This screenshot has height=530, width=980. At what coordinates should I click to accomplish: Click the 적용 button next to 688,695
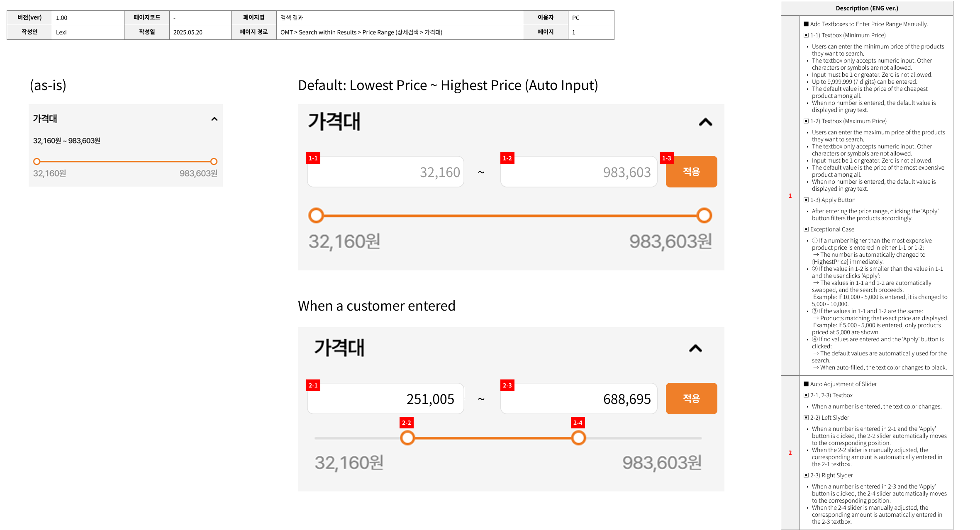tap(691, 399)
